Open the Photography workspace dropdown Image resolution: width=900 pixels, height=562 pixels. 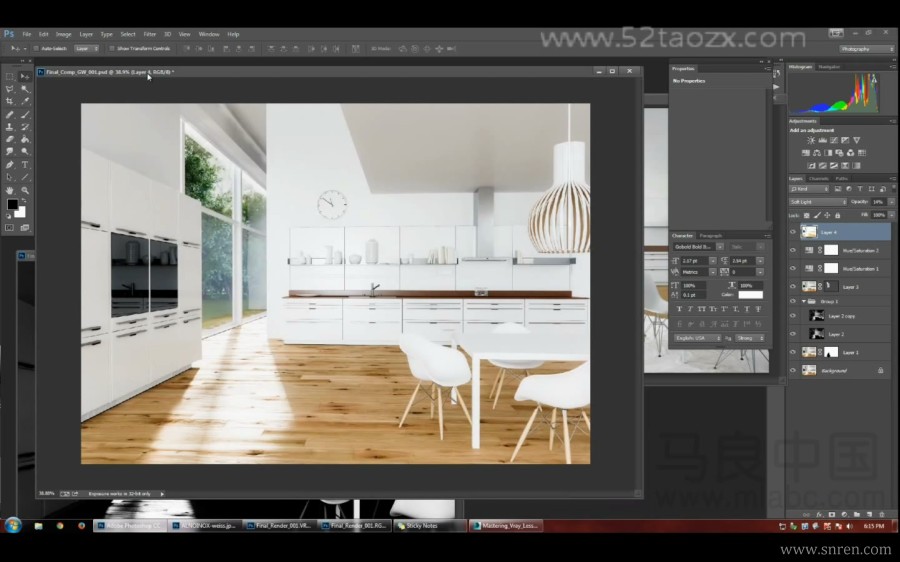[x=867, y=49]
